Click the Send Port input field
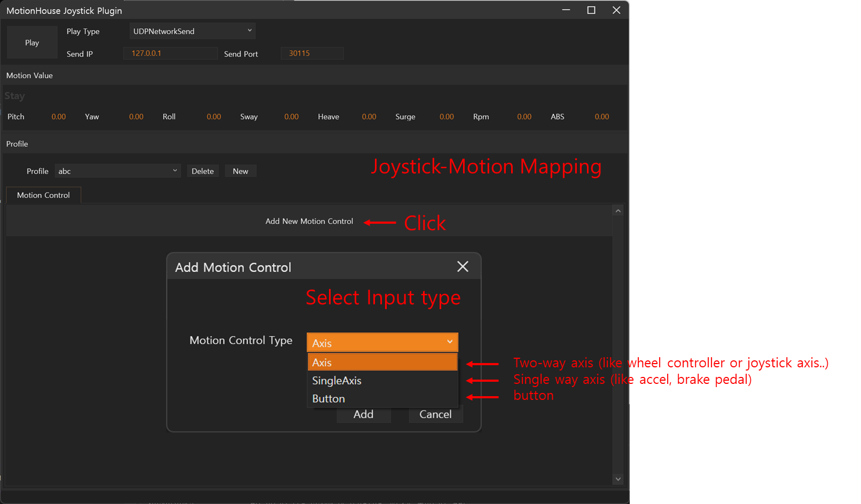Image resolution: width=861 pixels, height=504 pixels. click(x=312, y=53)
